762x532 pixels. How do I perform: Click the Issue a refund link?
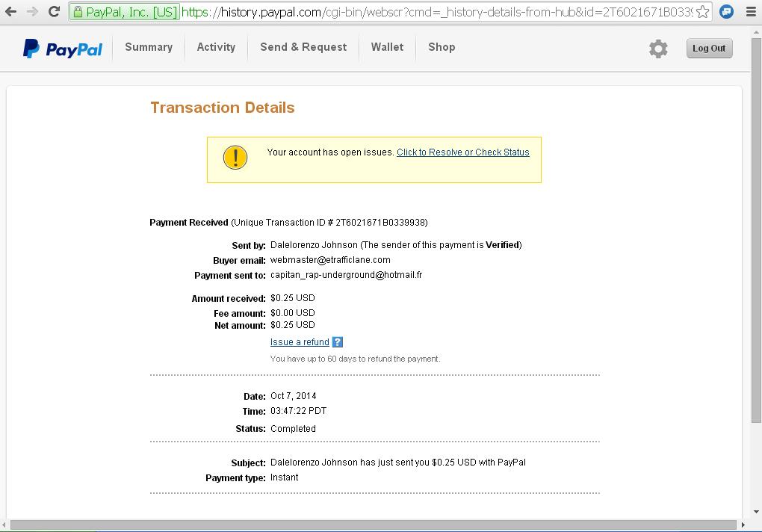pyautogui.click(x=300, y=342)
